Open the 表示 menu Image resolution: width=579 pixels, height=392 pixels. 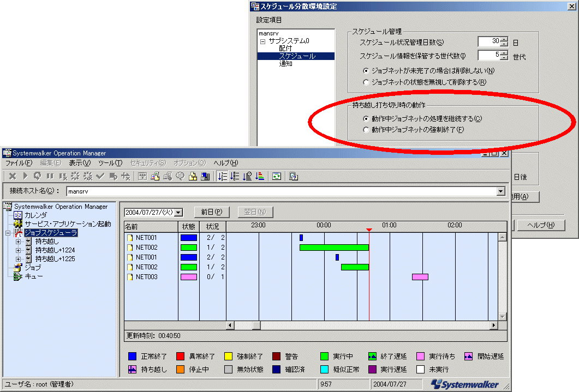coord(80,163)
